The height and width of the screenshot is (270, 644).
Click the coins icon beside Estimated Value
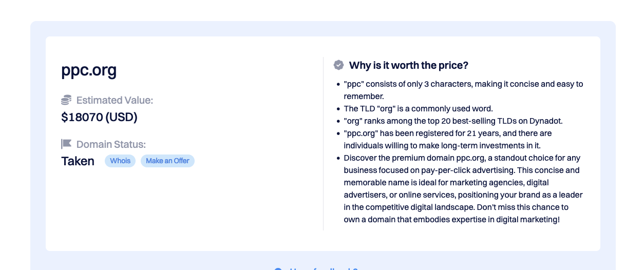click(66, 100)
